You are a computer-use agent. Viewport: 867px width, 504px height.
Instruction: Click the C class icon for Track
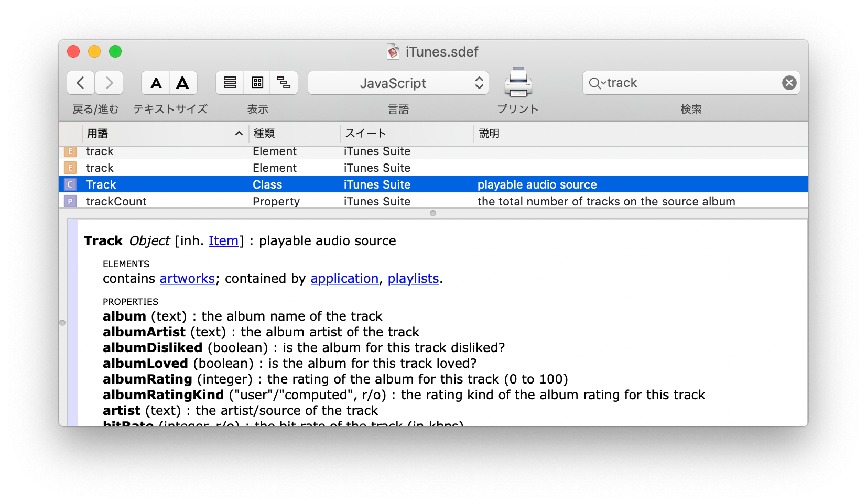(70, 184)
